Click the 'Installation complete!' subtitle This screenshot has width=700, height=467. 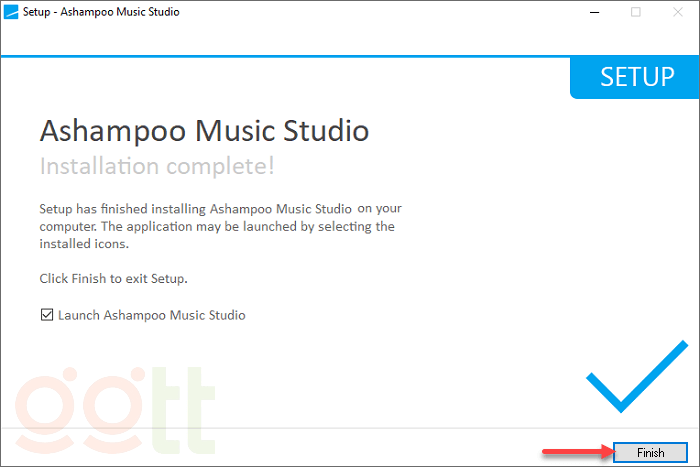tap(156, 165)
